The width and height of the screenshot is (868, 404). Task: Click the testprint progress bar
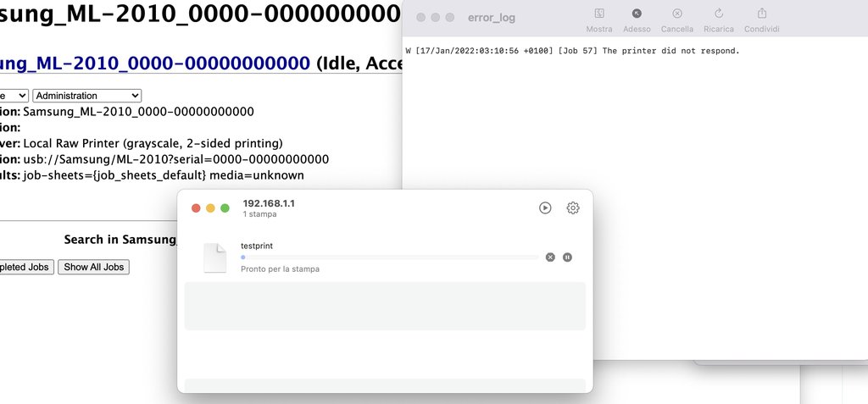(x=390, y=257)
